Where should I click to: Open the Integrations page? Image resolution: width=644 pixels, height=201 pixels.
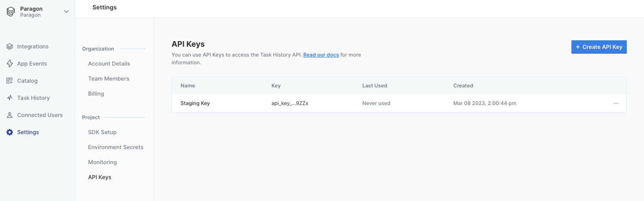33,46
